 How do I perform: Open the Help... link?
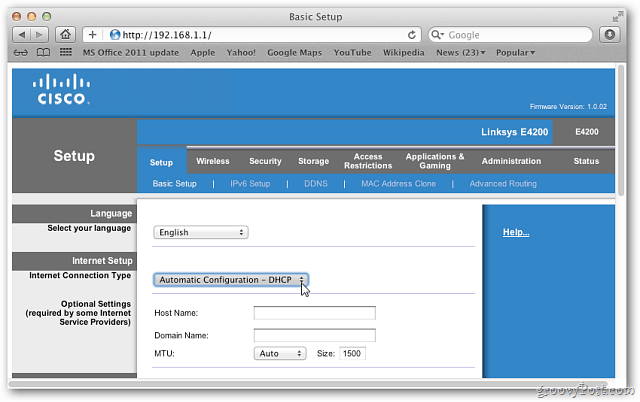tap(516, 232)
